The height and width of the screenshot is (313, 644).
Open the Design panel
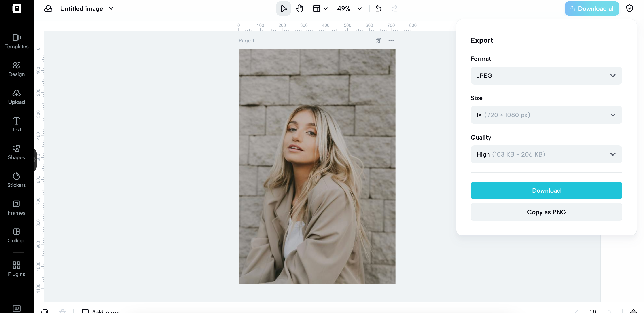17,69
